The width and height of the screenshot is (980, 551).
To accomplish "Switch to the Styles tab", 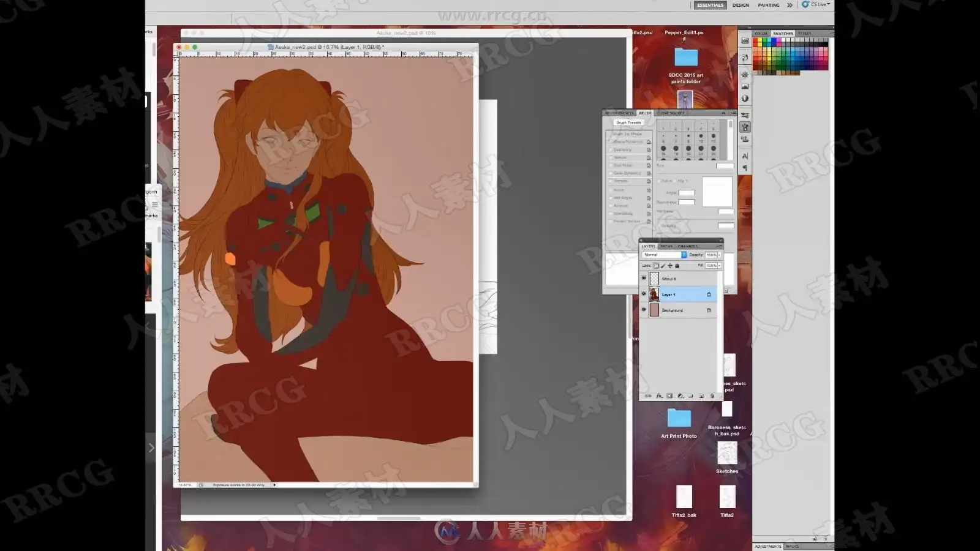I will point(804,34).
